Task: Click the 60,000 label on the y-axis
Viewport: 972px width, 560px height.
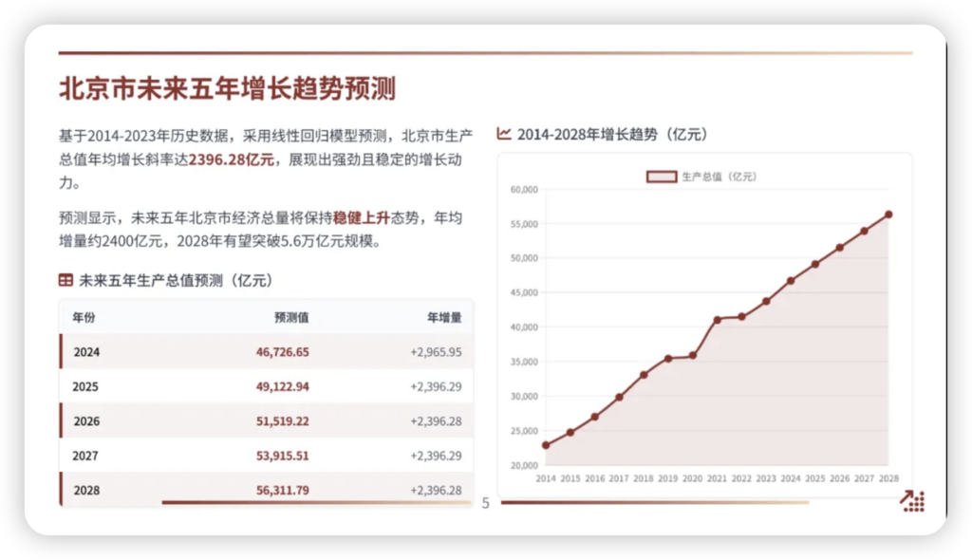Action: click(524, 190)
